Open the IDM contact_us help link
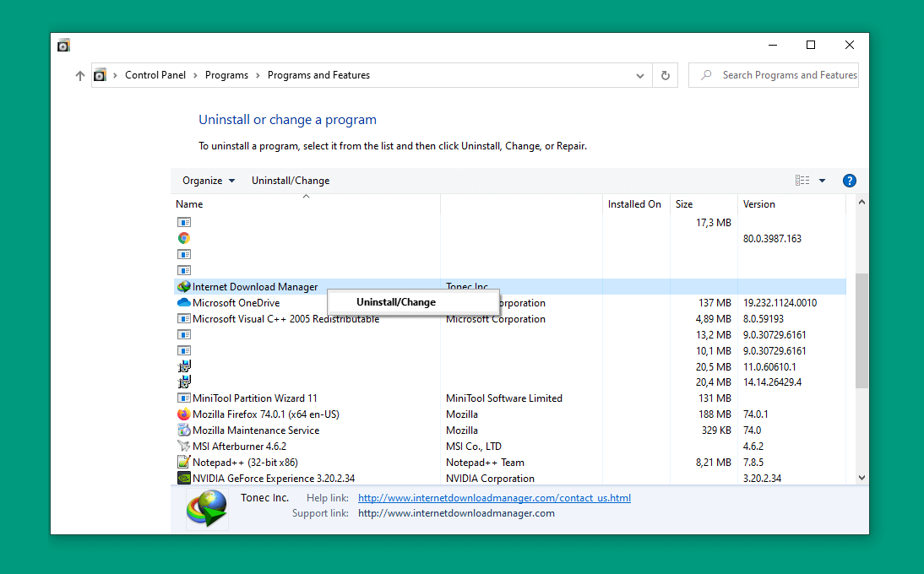The image size is (924, 574). [494, 498]
